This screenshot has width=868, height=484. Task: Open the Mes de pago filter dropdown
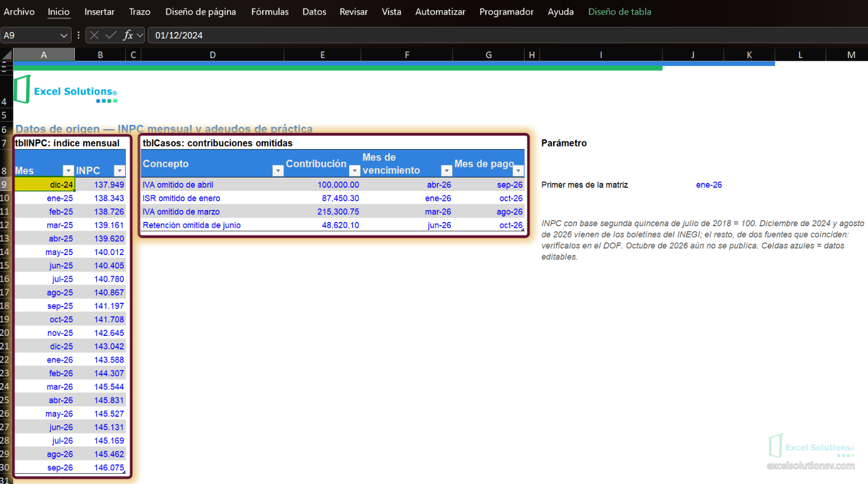pos(519,170)
